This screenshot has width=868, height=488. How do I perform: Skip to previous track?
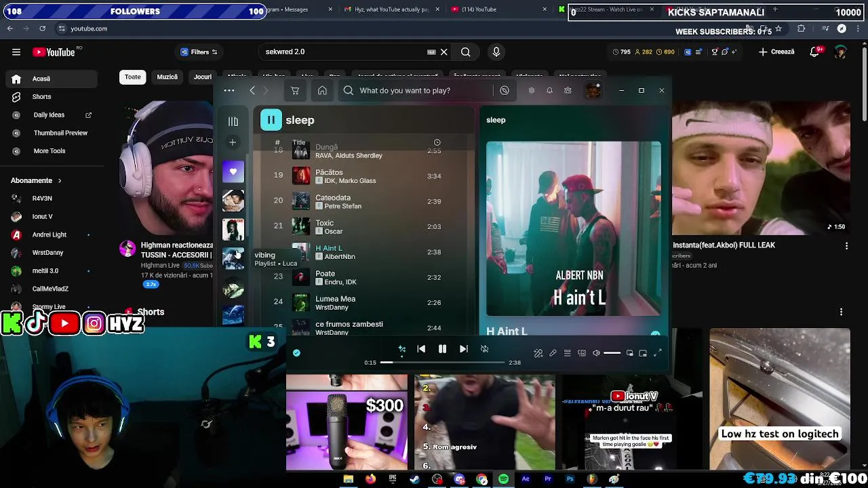coord(421,349)
